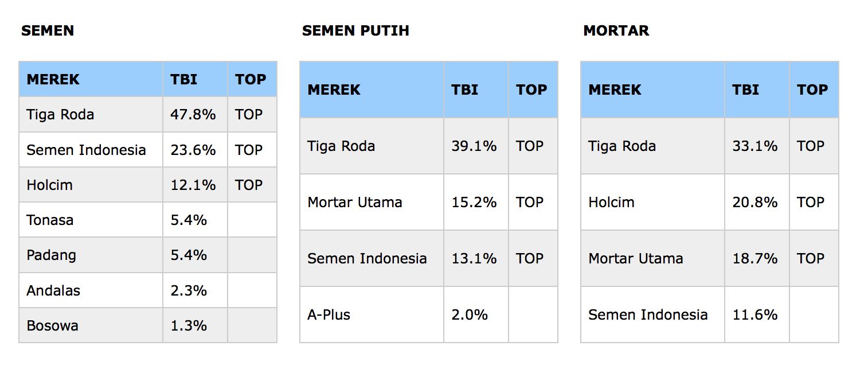The height and width of the screenshot is (365, 868).
Task: Select the 2.0% cell for A-Plus
Action: 470,315
